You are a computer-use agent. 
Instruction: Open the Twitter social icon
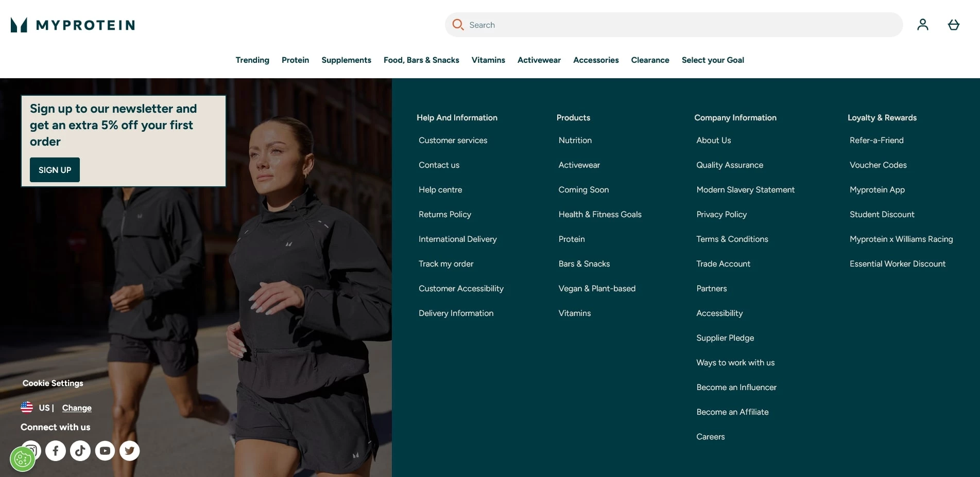tap(130, 451)
